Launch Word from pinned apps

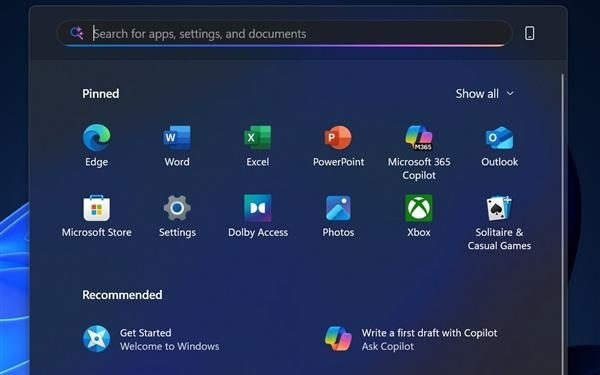click(177, 137)
